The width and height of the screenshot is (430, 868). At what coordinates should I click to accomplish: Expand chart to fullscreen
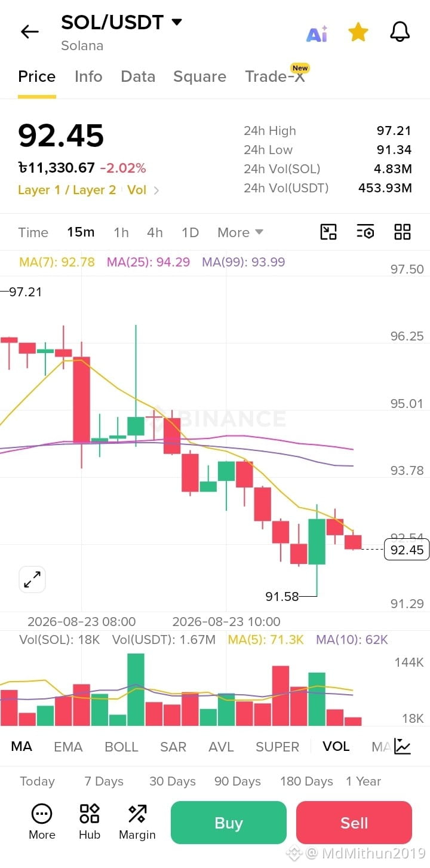coord(32,579)
